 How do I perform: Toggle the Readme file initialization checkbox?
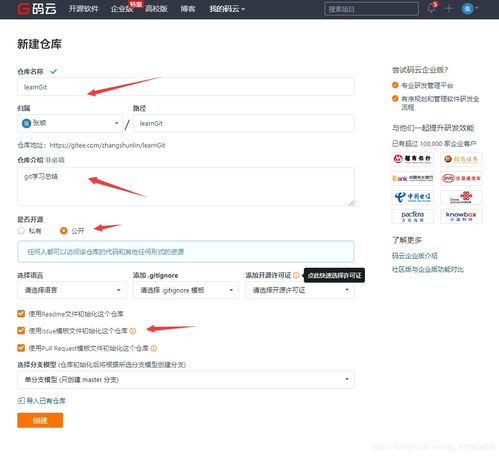click(x=21, y=314)
